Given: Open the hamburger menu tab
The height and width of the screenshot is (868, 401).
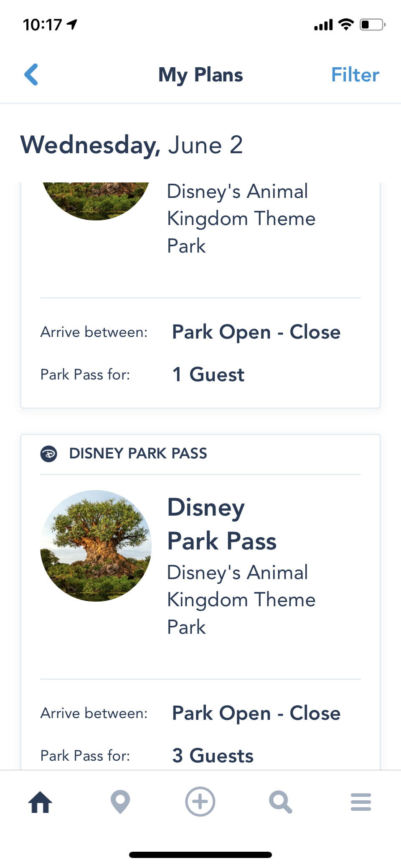Looking at the screenshot, I should tap(361, 802).
